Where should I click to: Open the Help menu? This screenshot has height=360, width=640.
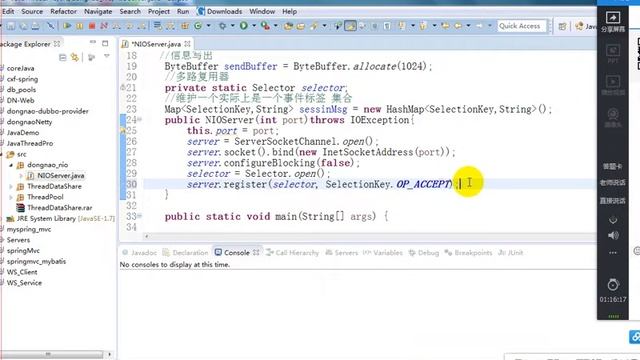click(289, 11)
